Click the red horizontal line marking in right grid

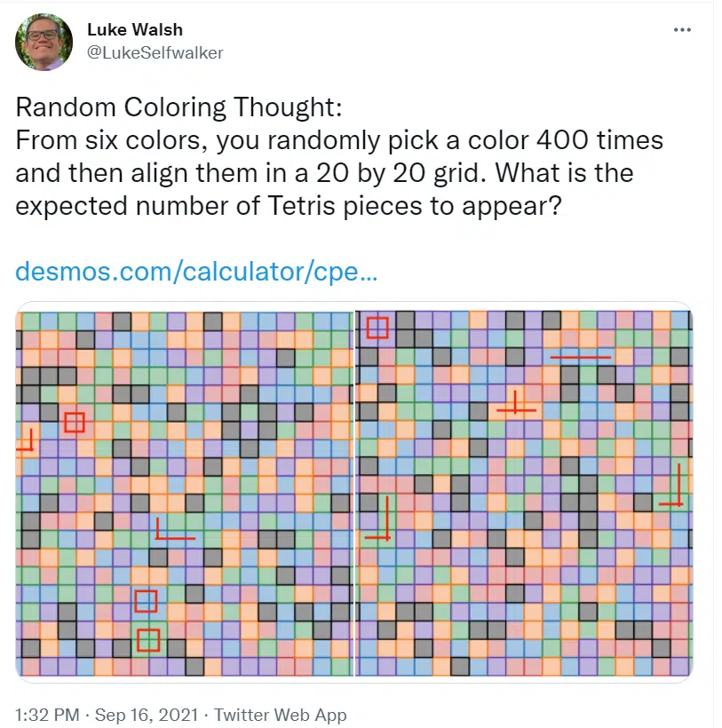click(x=581, y=357)
